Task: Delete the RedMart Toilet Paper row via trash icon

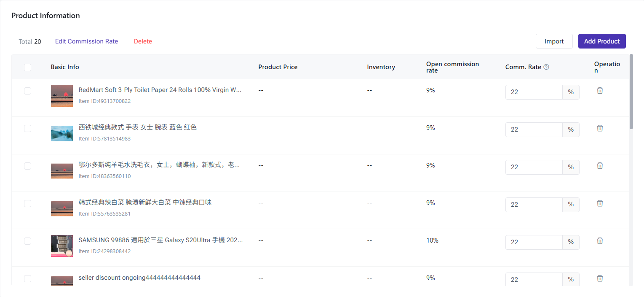Action: pyautogui.click(x=600, y=91)
